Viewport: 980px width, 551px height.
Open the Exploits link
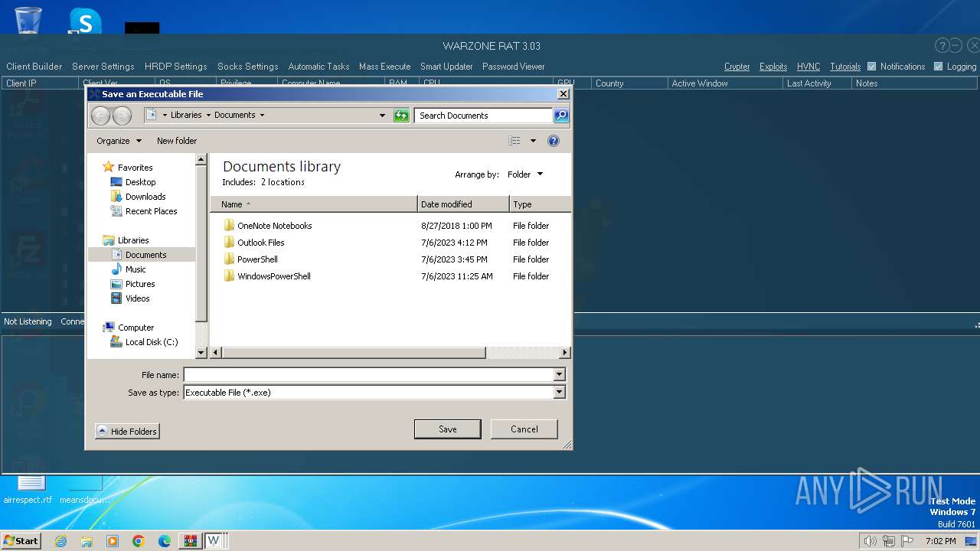click(x=773, y=67)
